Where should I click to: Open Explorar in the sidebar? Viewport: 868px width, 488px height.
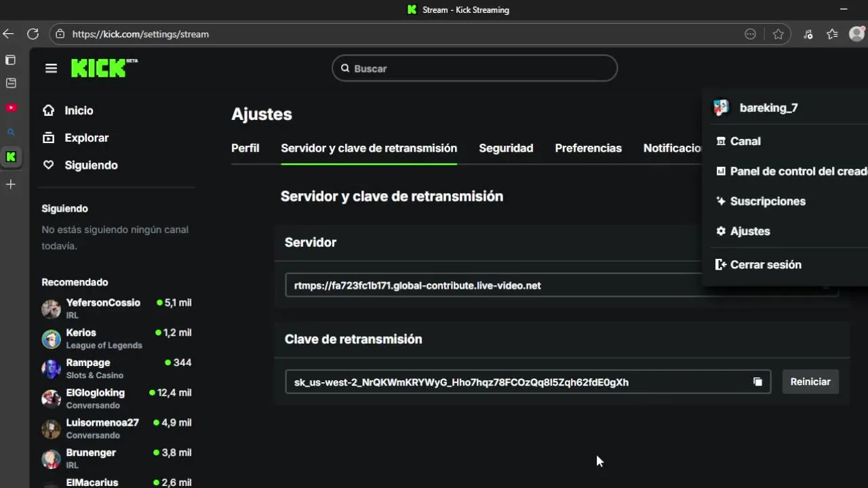coord(86,138)
